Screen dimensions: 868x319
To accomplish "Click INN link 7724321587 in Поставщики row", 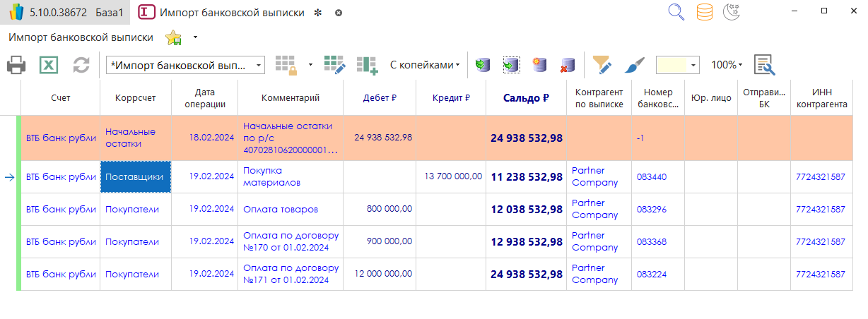I will (820, 177).
